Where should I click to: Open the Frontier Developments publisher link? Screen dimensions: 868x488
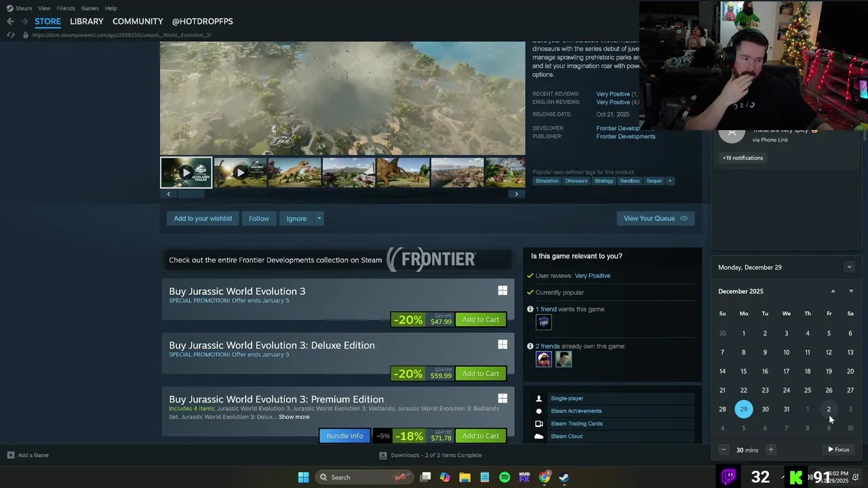(626, 136)
